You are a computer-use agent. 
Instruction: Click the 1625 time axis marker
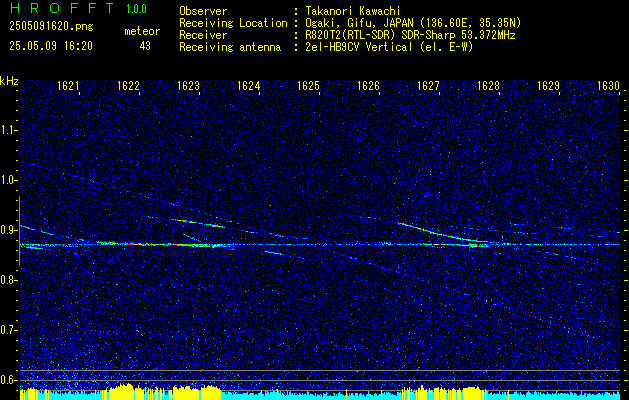coord(308,86)
